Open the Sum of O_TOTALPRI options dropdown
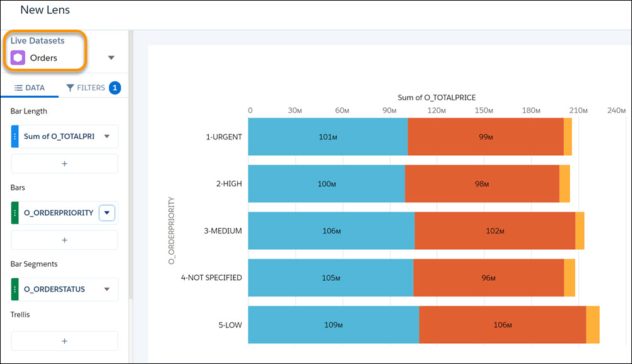This screenshot has height=364, width=632. click(106, 136)
